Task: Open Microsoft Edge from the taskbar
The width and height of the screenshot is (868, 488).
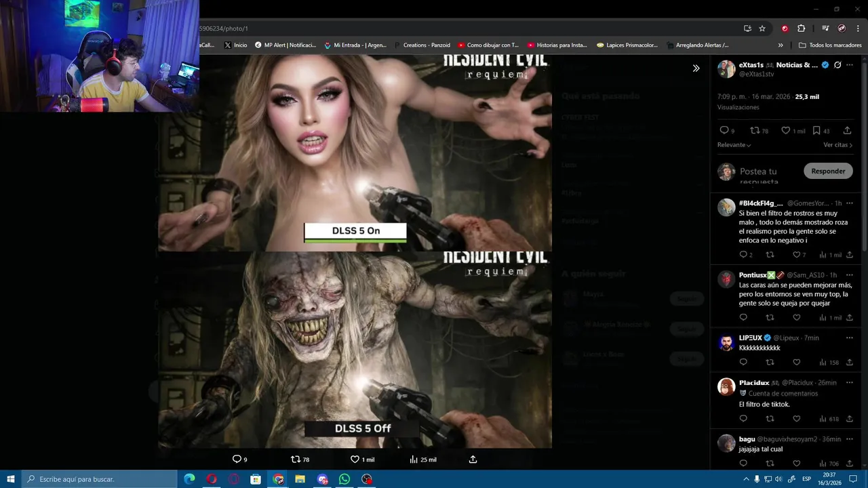Action: [x=190, y=479]
